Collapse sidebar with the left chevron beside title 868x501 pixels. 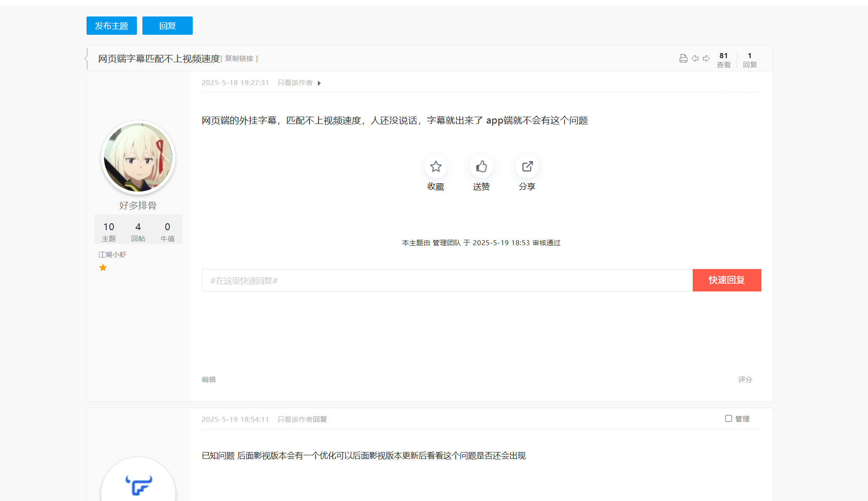coord(86,58)
